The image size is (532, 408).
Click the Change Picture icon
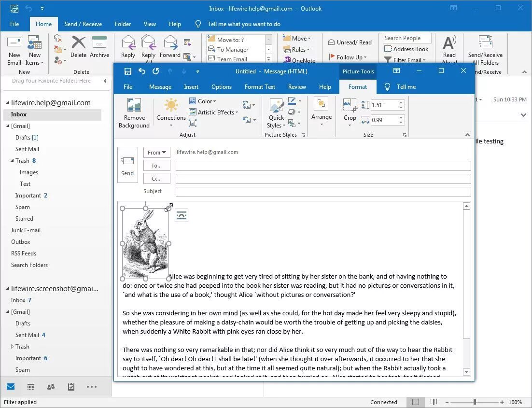click(248, 105)
